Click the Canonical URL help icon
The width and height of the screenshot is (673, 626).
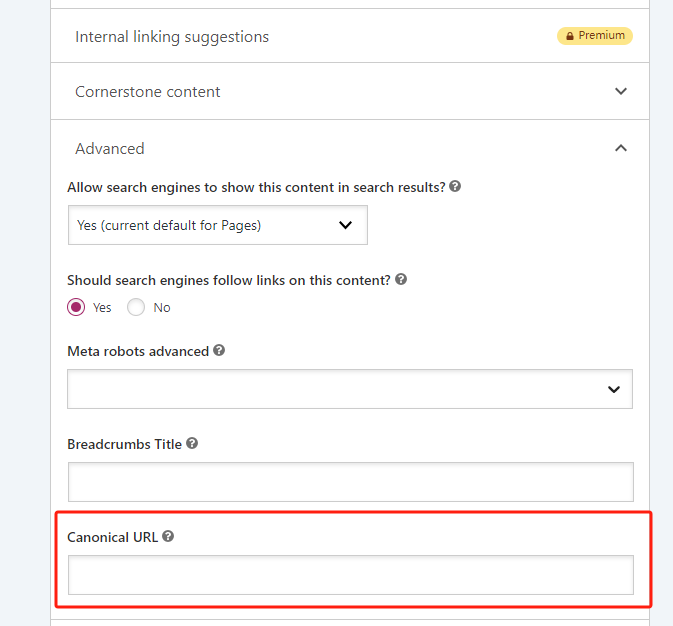pyautogui.click(x=168, y=536)
